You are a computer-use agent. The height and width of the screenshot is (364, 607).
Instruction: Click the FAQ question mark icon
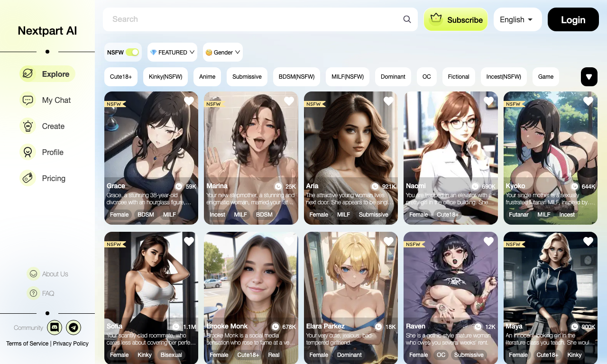(33, 293)
